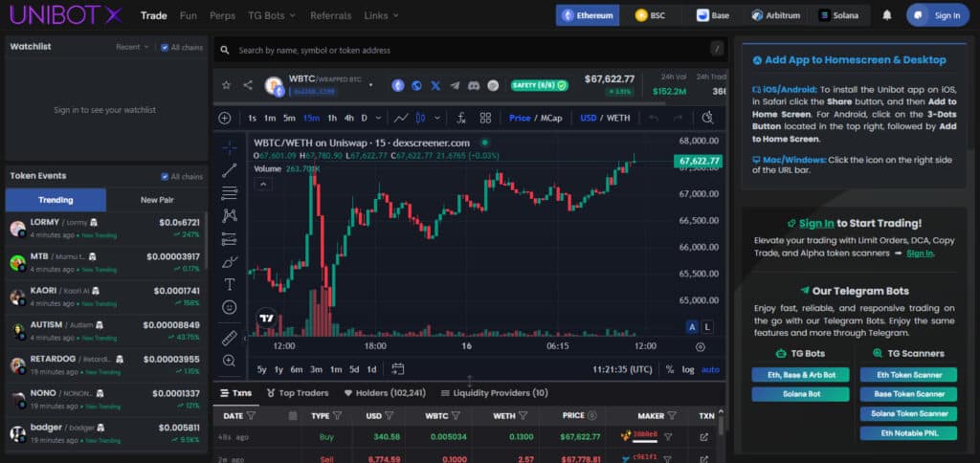Open the Trade nav item
980x463 pixels.
(154, 15)
